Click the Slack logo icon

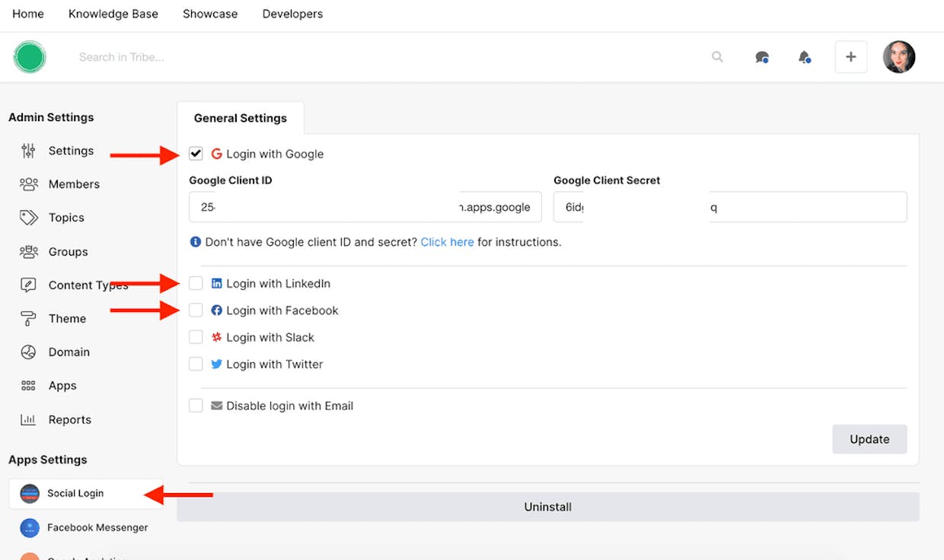[x=216, y=337]
